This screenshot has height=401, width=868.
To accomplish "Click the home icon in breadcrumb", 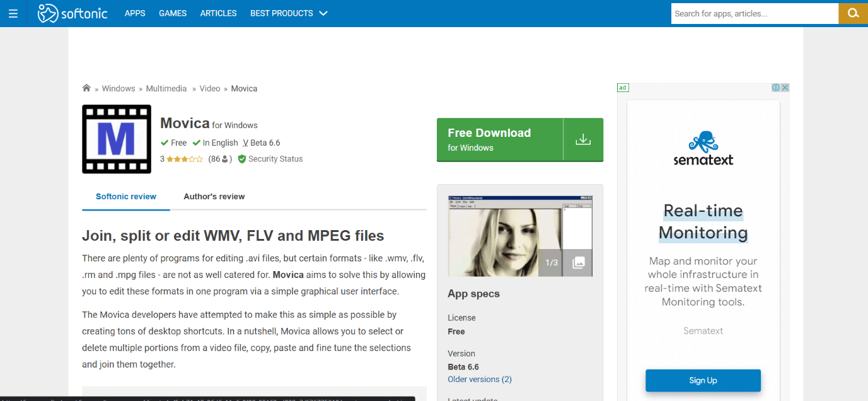I will [x=86, y=88].
